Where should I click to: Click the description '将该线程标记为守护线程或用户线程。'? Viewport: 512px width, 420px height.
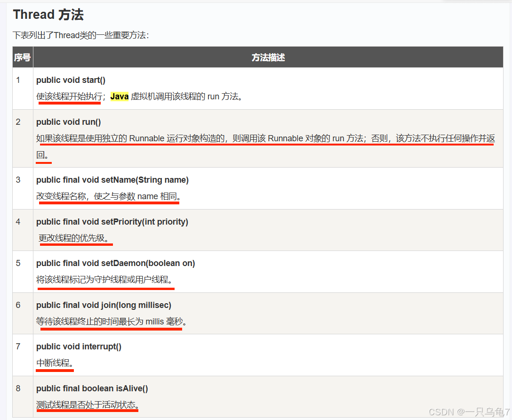tap(104, 280)
